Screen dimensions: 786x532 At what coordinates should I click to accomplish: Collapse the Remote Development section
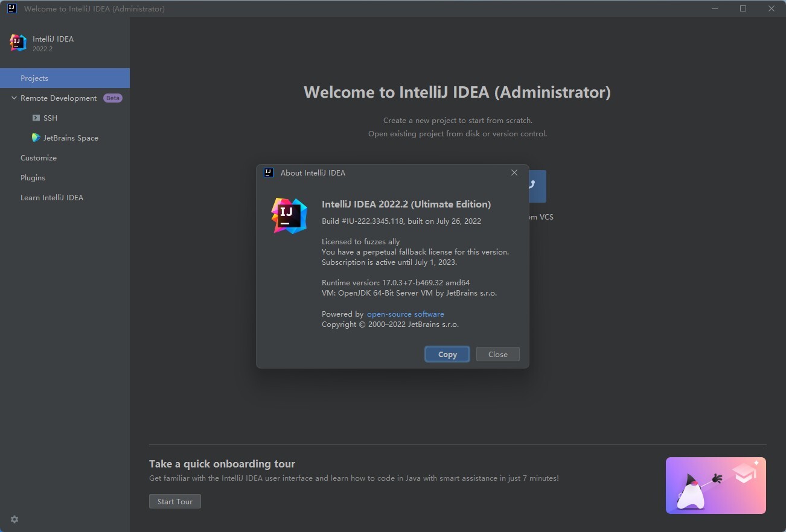click(x=14, y=98)
